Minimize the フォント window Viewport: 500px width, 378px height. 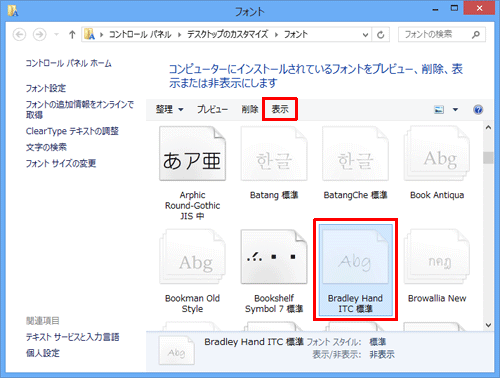click(435, 9)
